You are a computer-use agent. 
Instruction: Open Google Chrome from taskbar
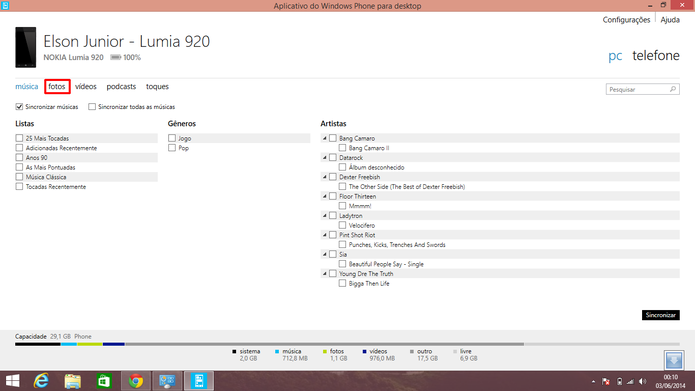click(x=136, y=381)
